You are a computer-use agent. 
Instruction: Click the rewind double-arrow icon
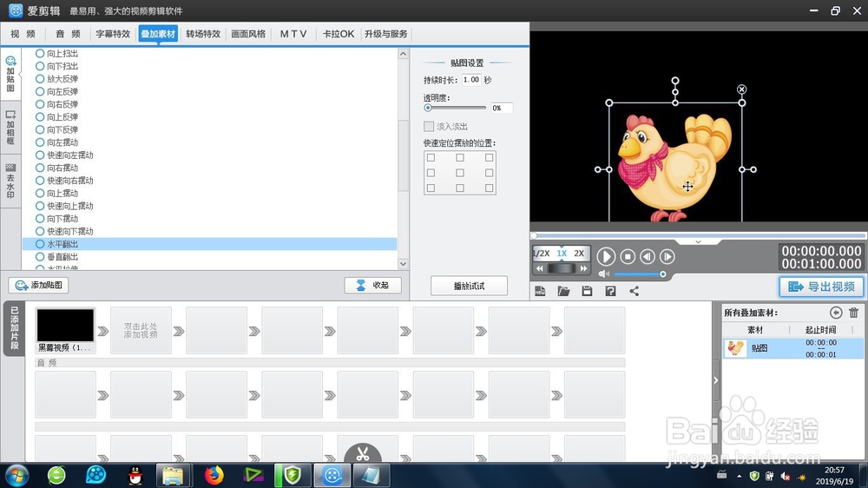pyautogui.click(x=540, y=268)
